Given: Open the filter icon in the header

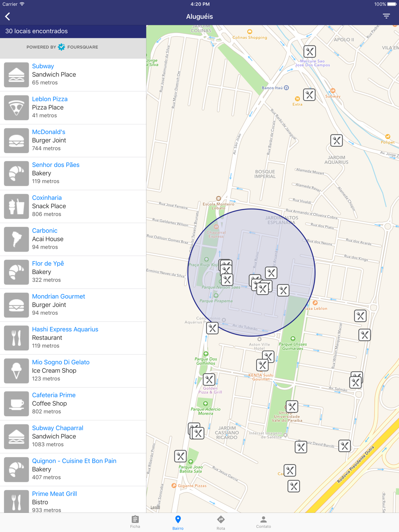Looking at the screenshot, I should (x=386, y=16).
